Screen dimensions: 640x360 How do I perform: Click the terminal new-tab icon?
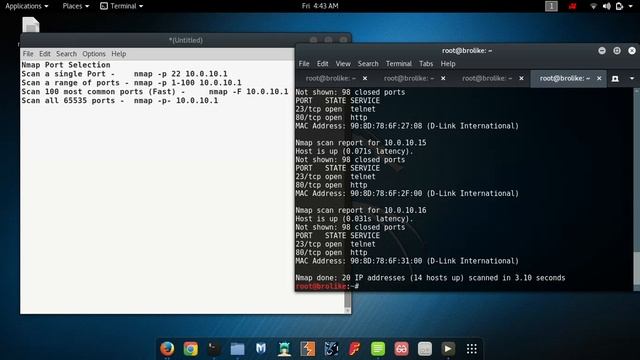(x=615, y=78)
